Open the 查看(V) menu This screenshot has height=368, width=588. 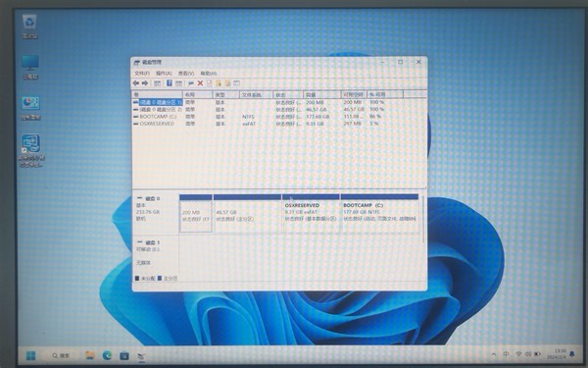(x=186, y=74)
